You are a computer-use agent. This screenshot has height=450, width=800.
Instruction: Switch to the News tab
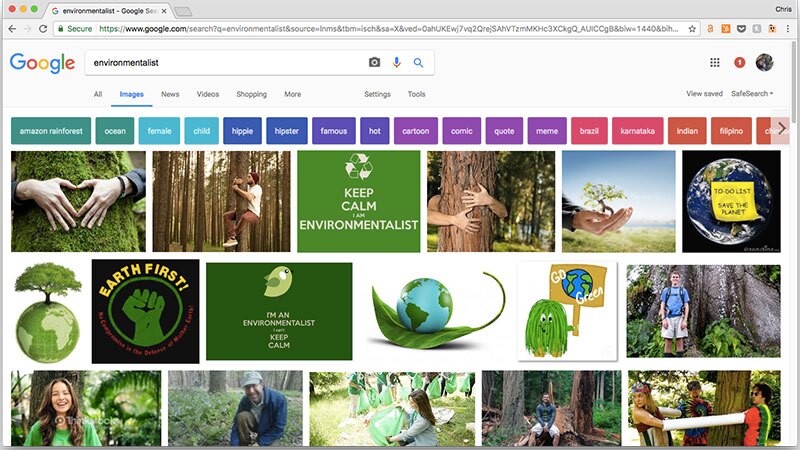(x=170, y=94)
